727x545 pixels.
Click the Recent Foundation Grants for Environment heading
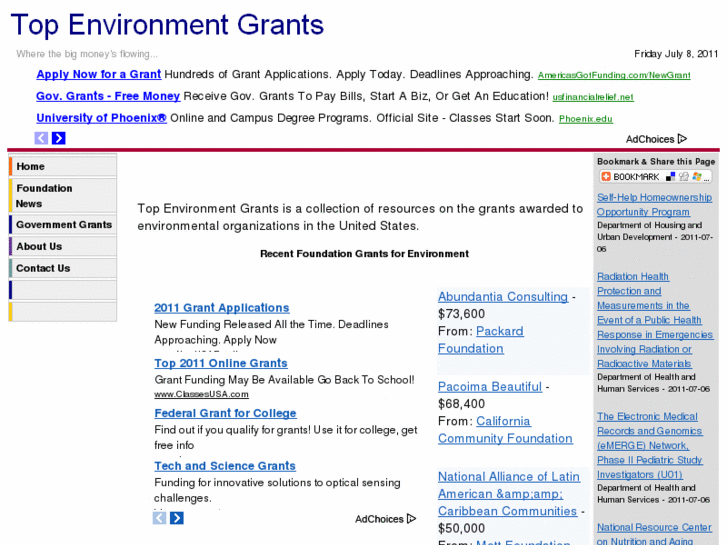click(364, 254)
